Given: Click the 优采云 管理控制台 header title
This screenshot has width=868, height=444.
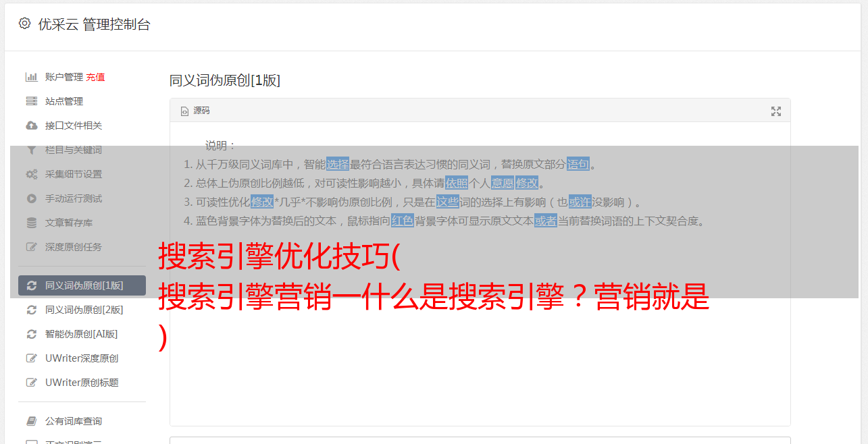Looking at the screenshot, I should coord(94,24).
